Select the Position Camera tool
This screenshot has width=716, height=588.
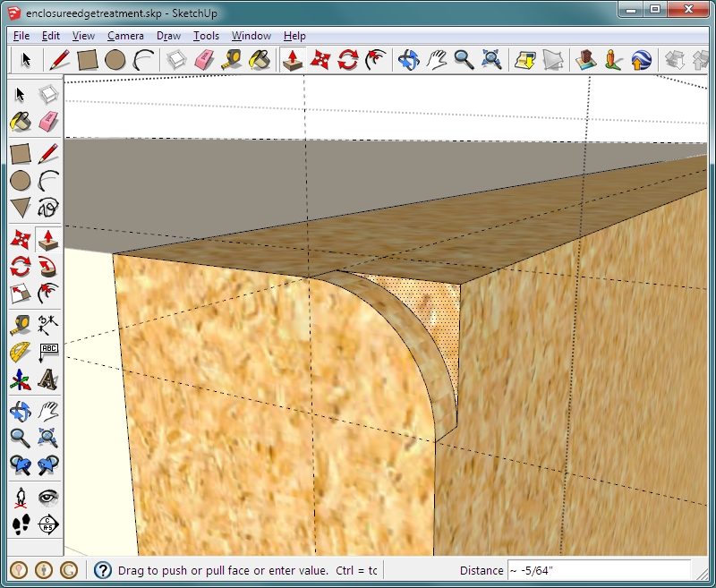20,497
